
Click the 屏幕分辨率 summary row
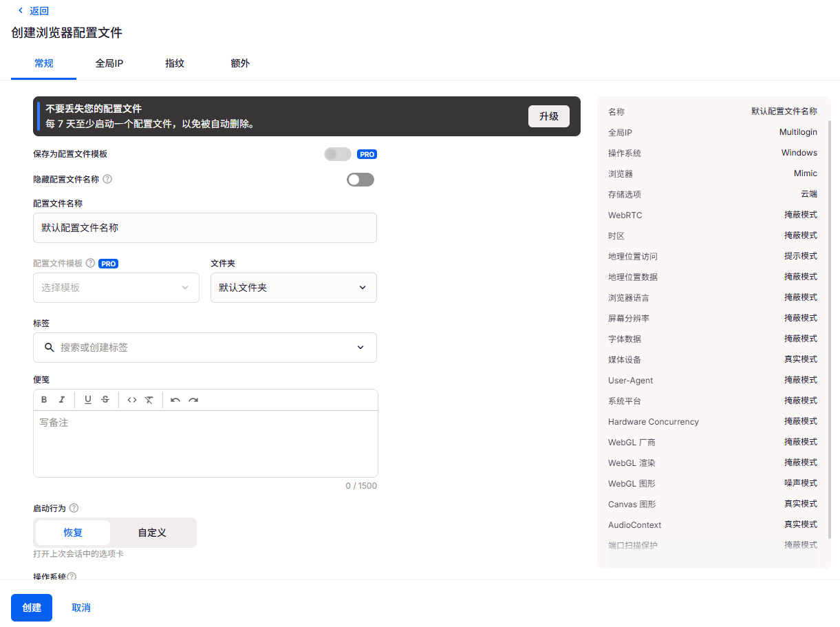click(x=713, y=318)
